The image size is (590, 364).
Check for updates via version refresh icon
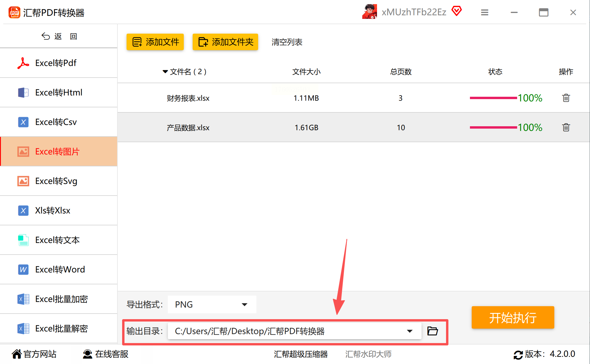[518, 355]
